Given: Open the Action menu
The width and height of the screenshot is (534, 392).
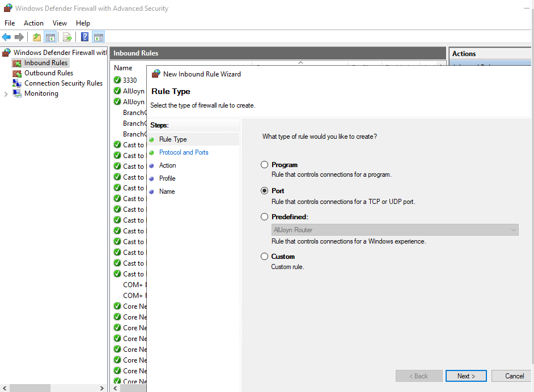Looking at the screenshot, I should [x=33, y=23].
